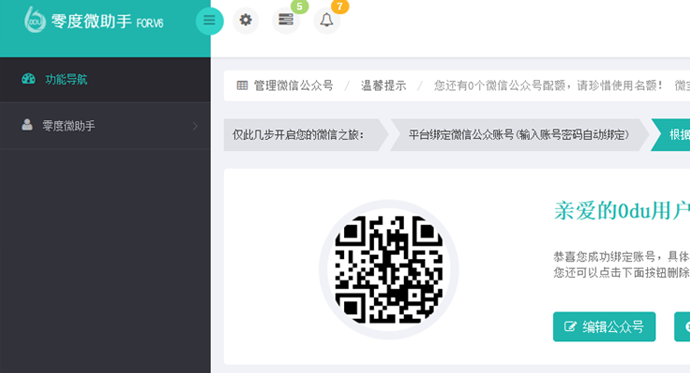This screenshot has height=373, width=690.
Task: Expand the 零度微助手 submenu chevron
Action: pos(195,126)
